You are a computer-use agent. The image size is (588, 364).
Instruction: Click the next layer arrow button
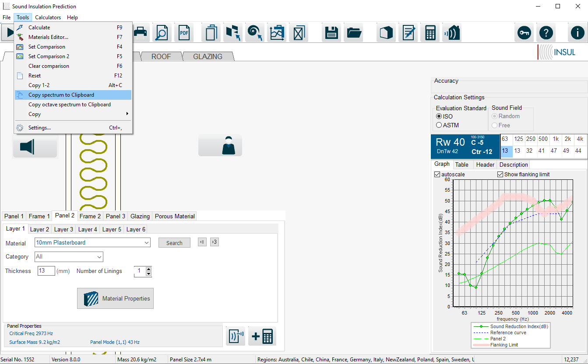pos(214,242)
